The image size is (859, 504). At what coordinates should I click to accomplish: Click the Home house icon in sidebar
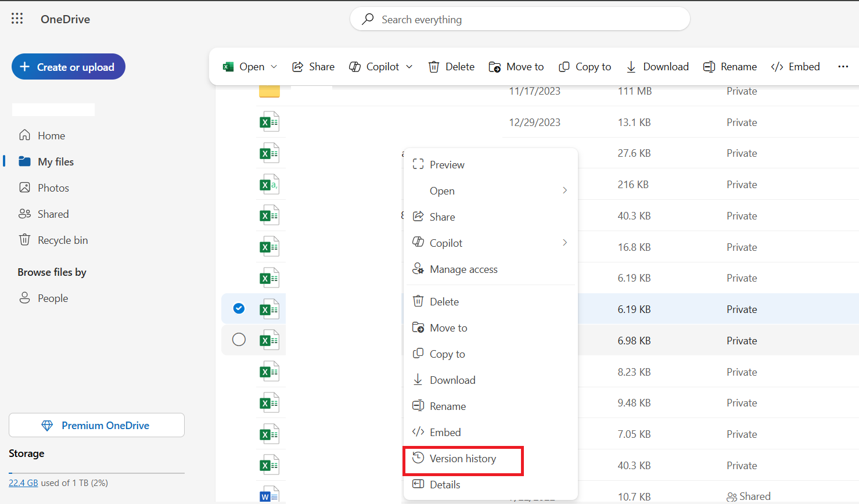24,135
